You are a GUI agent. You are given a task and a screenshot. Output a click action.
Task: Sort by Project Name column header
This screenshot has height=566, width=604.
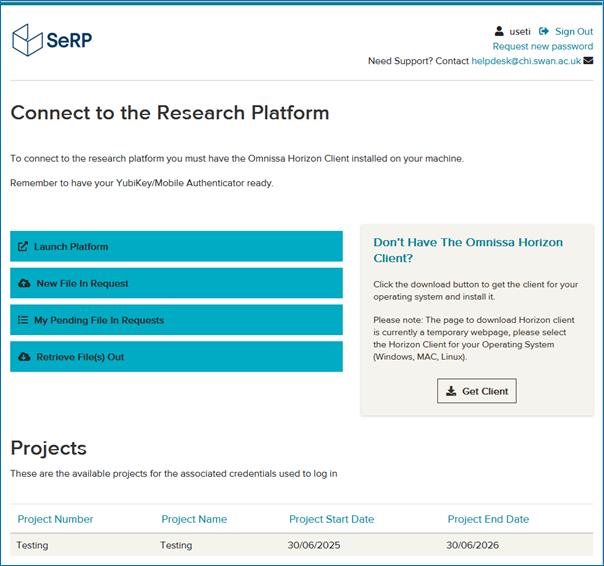click(x=194, y=519)
